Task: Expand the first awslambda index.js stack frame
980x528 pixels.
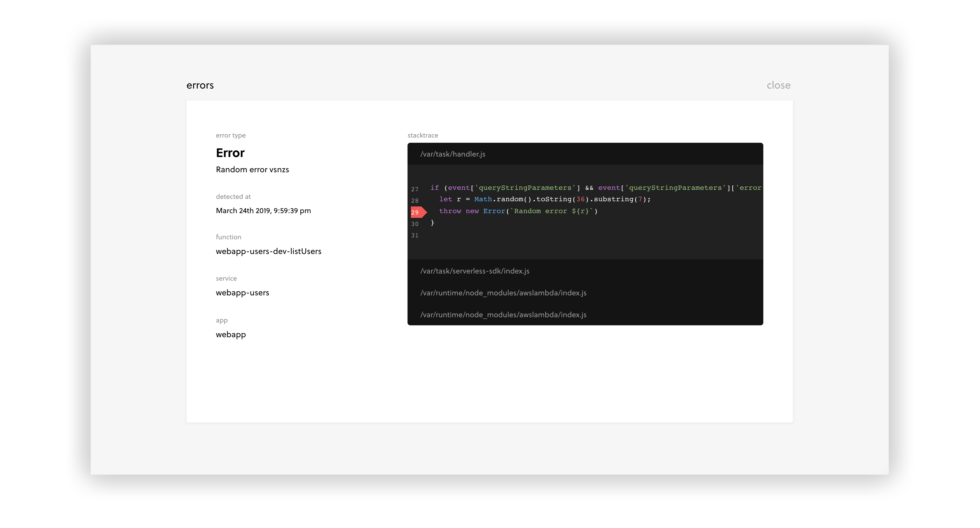Action: coord(503,293)
